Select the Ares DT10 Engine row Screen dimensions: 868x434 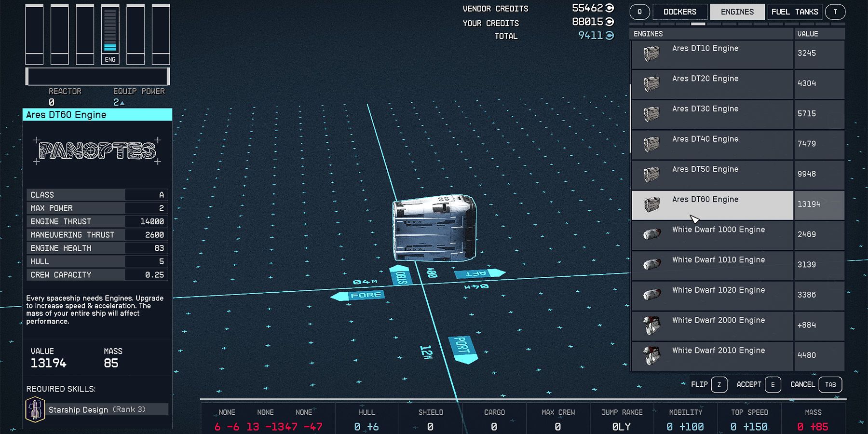(738, 54)
